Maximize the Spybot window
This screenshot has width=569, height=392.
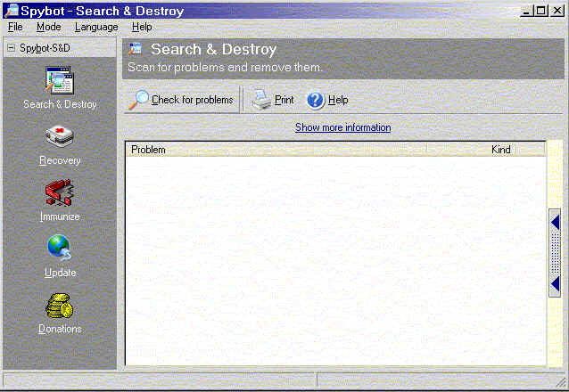coord(541,11)
